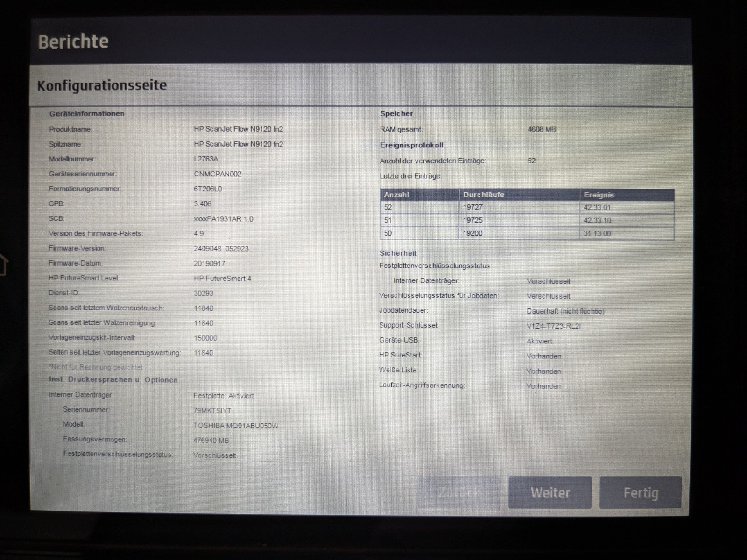This screenshot has width=747, height=560.
Task: Select the event code 31.13.00
Action: [597, 234]
